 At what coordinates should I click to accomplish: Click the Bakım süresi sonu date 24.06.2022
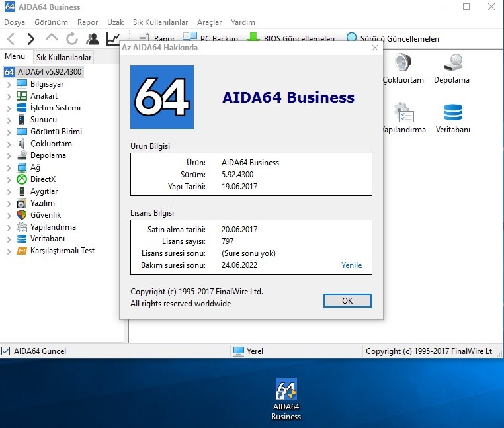click(x=239, y=265)
